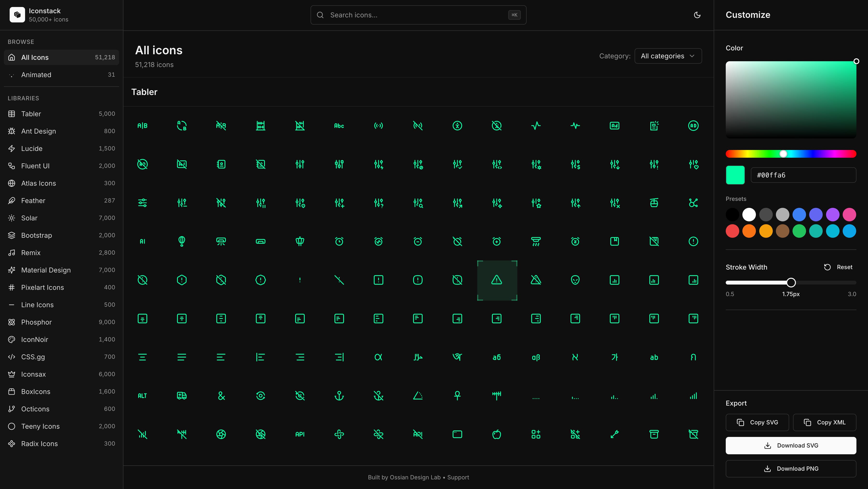This screenshot has width=868, height=489.
Task: Choose the apple icon
Action: (496, 434)
